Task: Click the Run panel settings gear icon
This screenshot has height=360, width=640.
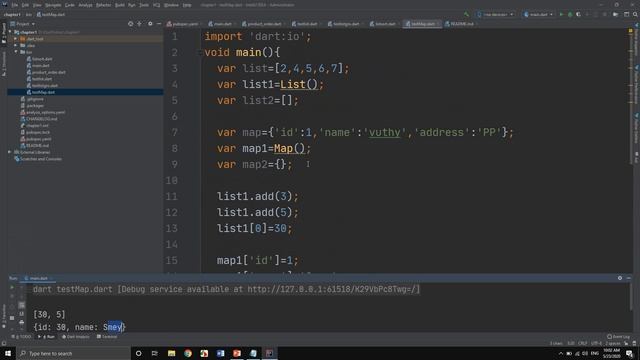Action: coord(620,278)
